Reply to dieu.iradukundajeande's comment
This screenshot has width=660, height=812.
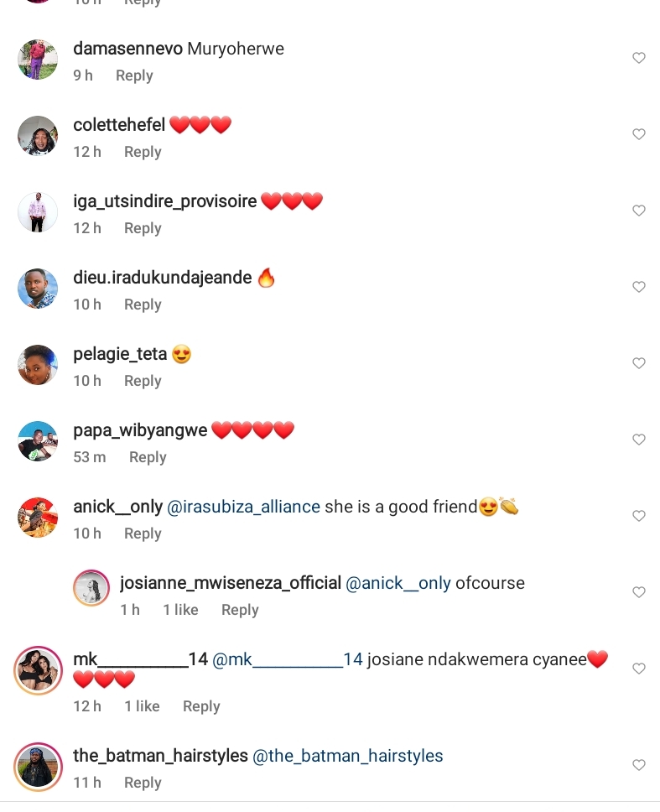(143, 304)
